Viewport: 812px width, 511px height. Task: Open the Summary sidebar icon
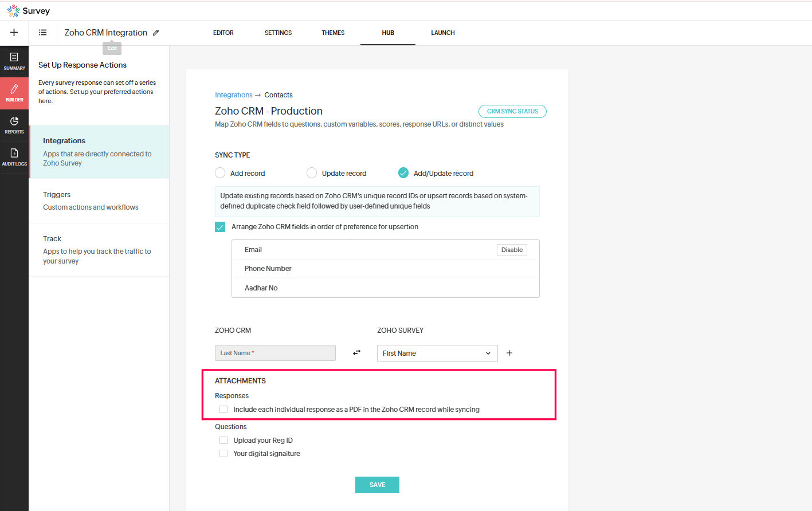(x=14, y=61)
